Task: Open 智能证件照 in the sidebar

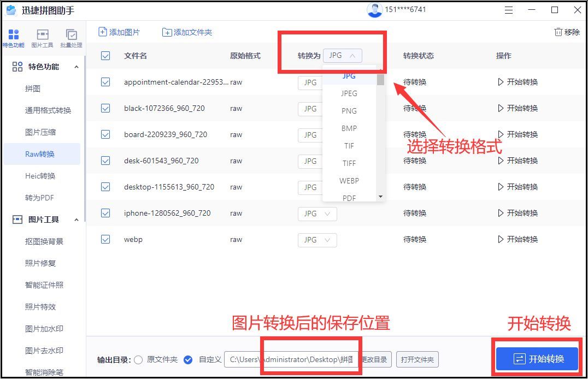Action: pos(44,285)
